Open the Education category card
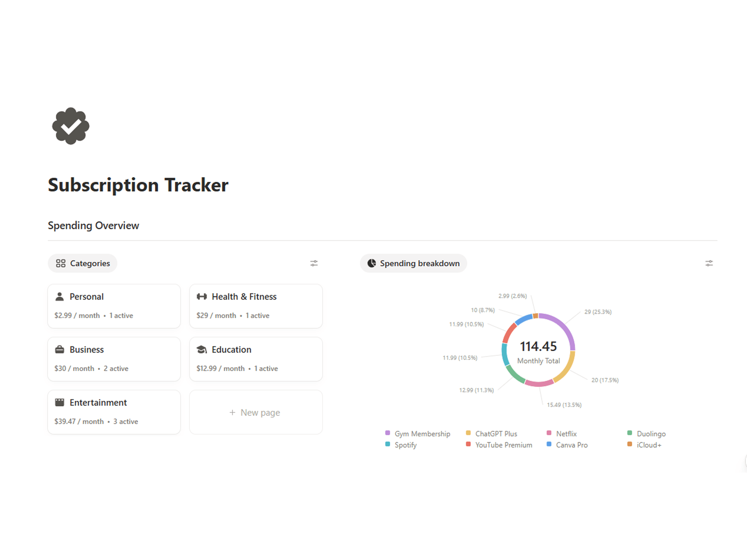The width and height of the screenshot is (747, 560). pos(256,359)
